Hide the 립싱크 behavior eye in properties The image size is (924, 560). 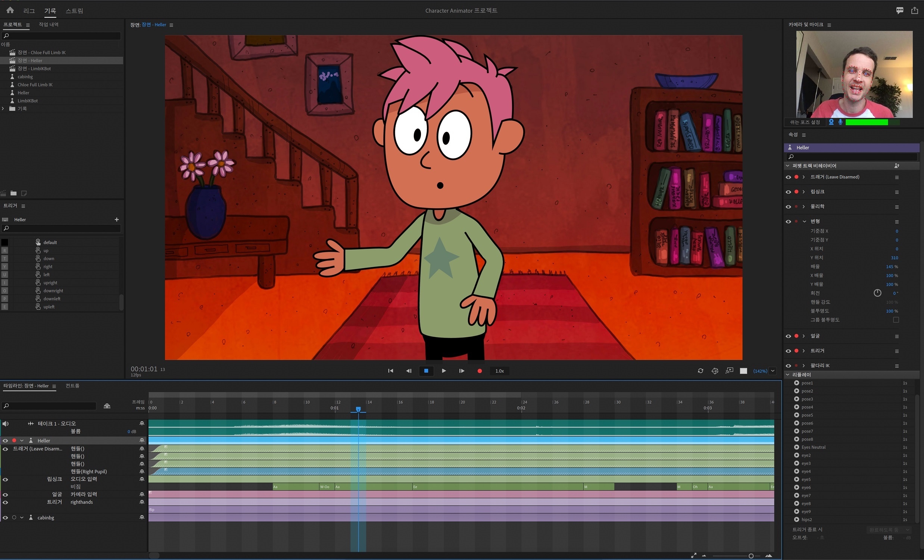click(x=788, y=192)
